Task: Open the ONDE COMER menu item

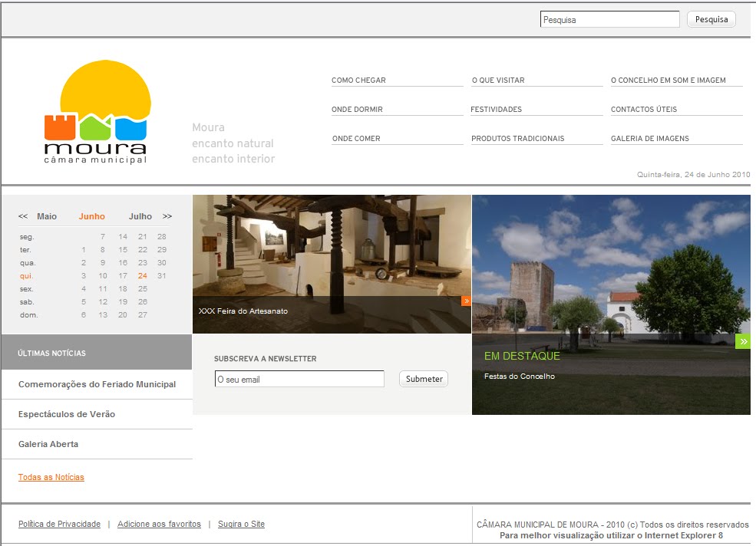Action: pos(356,138)
